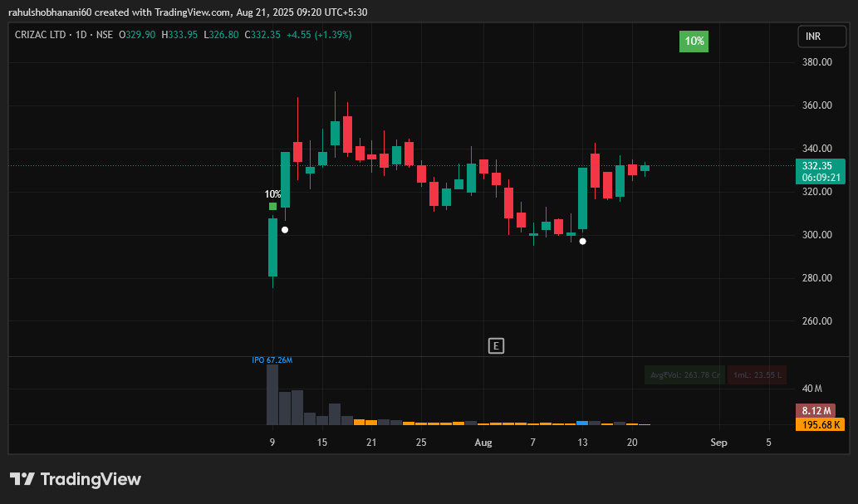Click the earnings 'E' marker icon
858x504 pixels.
(x=496, y=346)
